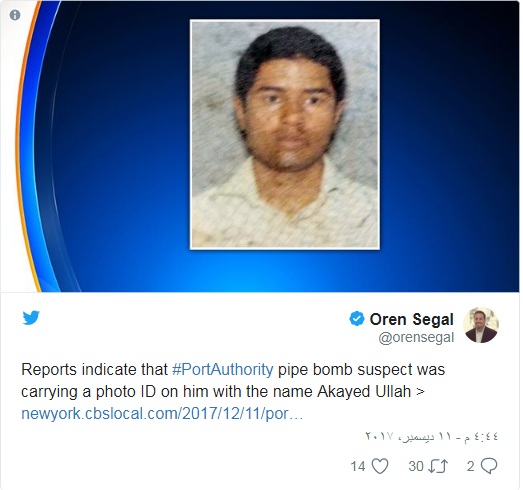Image resolution: width=523 pixels, height=490 pixels.
Task: Like the tweet with the heart icon
Action: point(380,466)
